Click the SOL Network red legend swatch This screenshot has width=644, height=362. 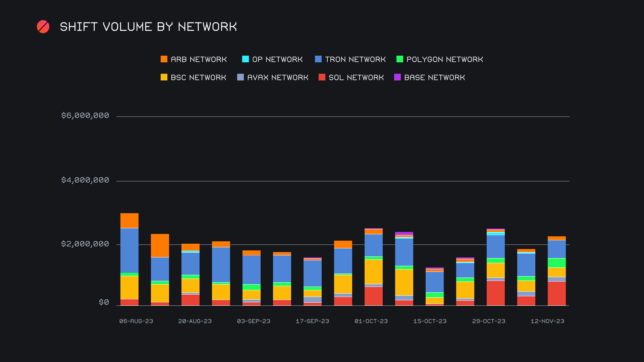coord(322,77)
